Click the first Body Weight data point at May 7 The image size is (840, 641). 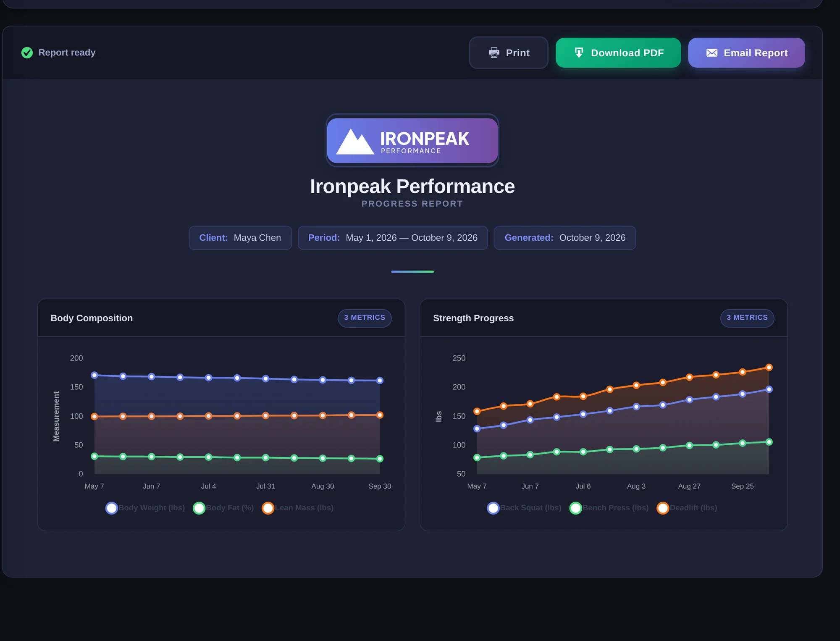[94, 375]
